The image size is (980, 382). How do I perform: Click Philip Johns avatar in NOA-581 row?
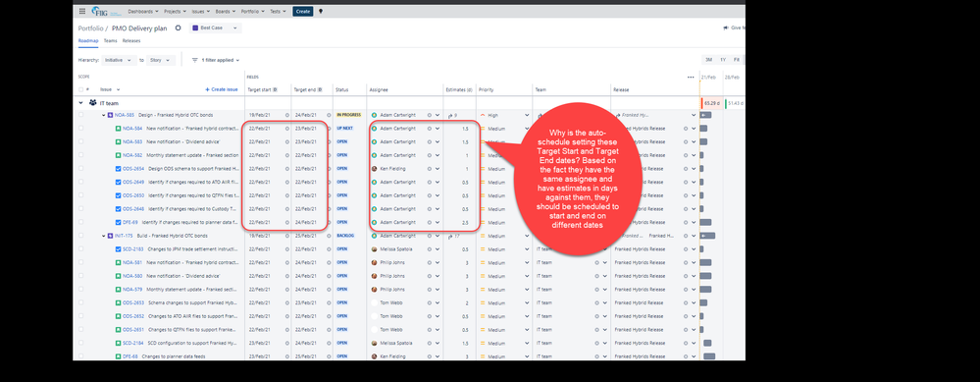[375, 262]
